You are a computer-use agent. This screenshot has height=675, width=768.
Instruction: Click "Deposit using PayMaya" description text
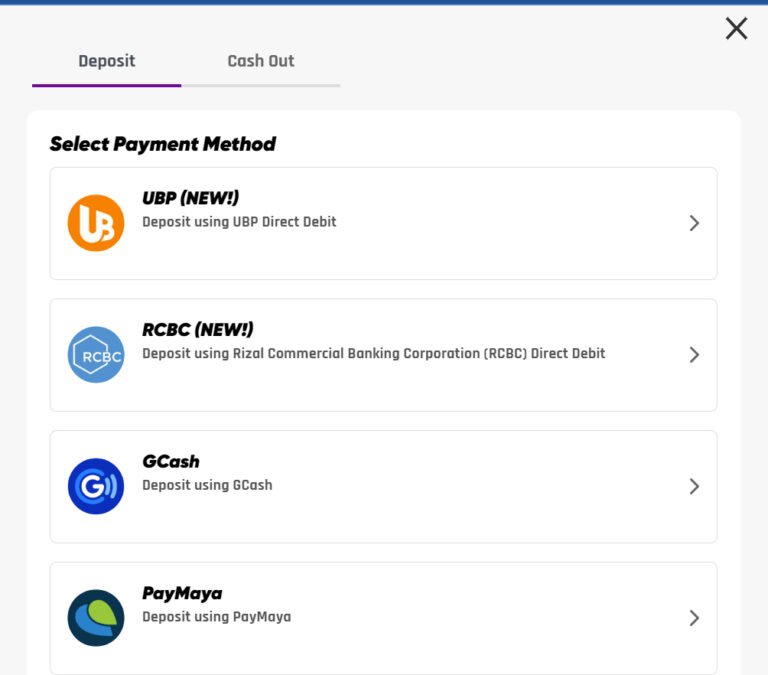(x=216, y=617)
